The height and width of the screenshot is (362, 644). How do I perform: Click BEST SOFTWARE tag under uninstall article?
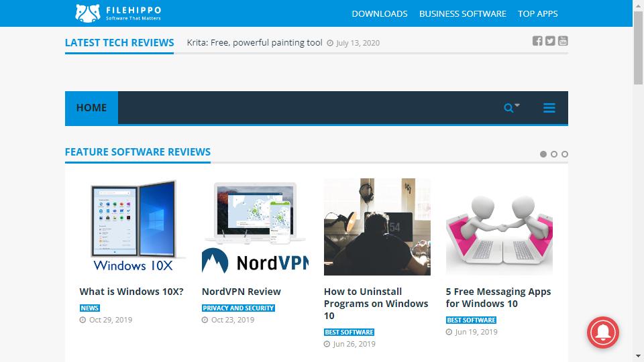pyautogui.click(x=349, y=332)
